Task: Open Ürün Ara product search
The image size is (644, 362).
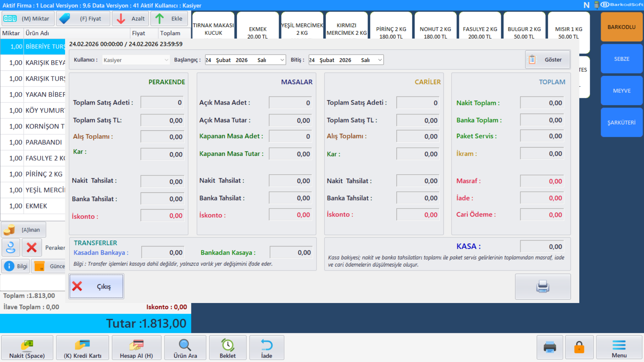Action: coord(185,348)
